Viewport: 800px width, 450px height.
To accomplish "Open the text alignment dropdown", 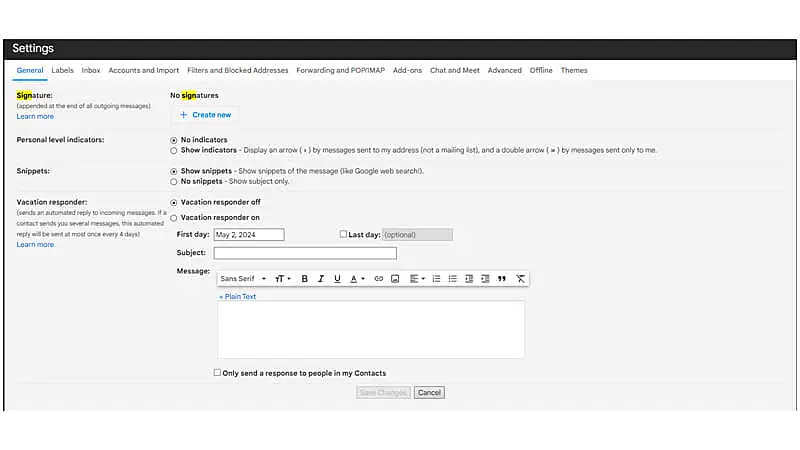I will pos(417,279).
